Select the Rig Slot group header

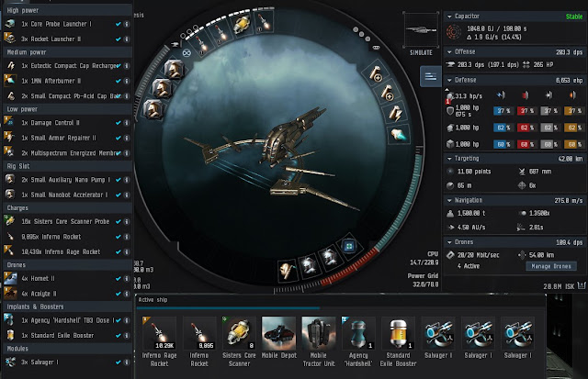click(67, 166)
